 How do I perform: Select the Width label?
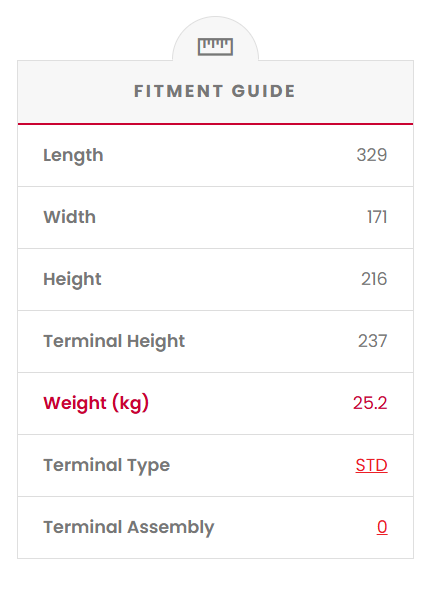(70, 217)
